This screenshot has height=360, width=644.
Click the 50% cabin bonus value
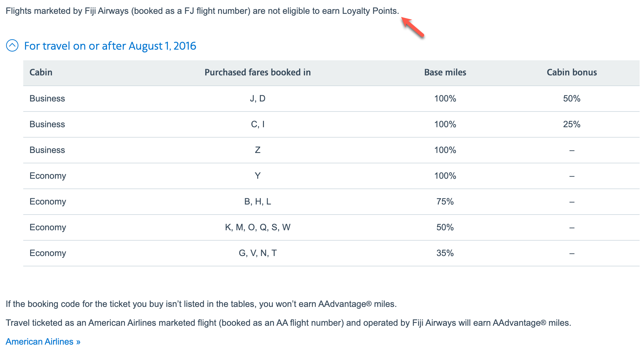coord(572,98)
